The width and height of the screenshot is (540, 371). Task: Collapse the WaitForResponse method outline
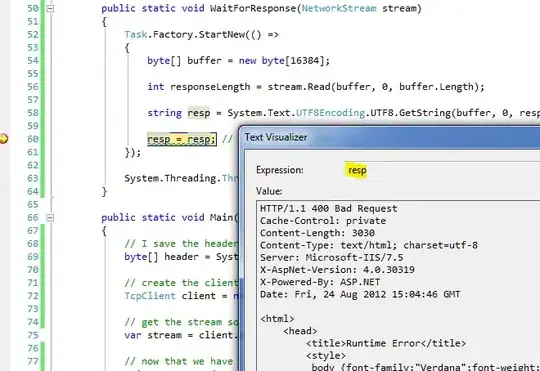50,9
